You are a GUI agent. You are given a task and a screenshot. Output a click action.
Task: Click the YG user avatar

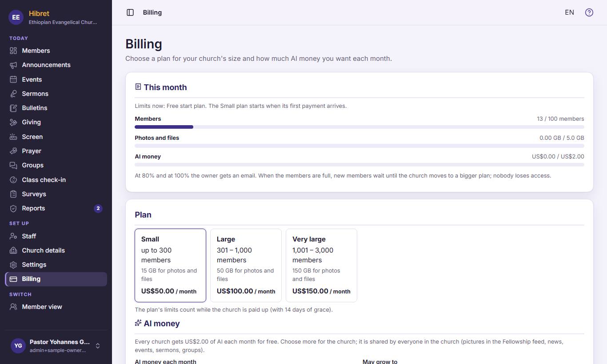[18, 346]
